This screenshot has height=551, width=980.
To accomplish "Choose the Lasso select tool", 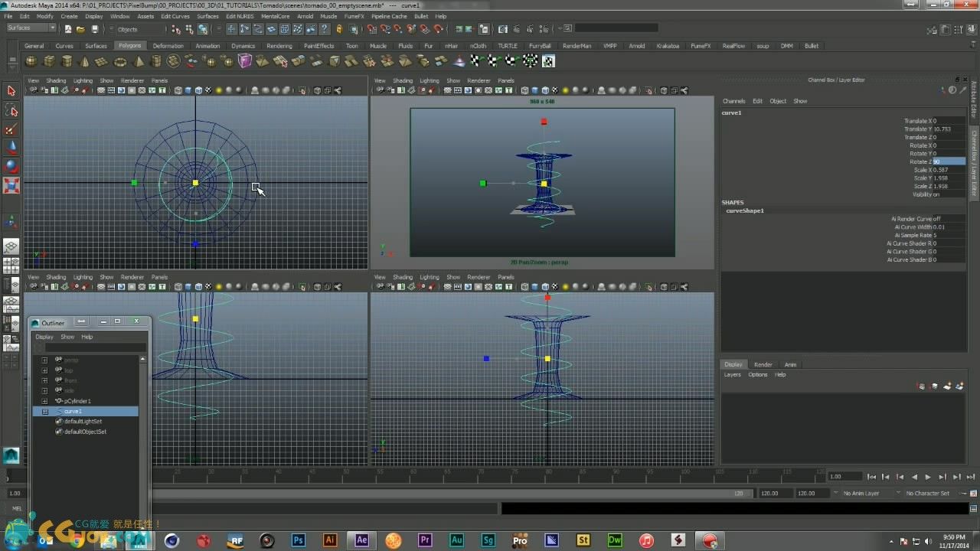I will tap(11, 110).
